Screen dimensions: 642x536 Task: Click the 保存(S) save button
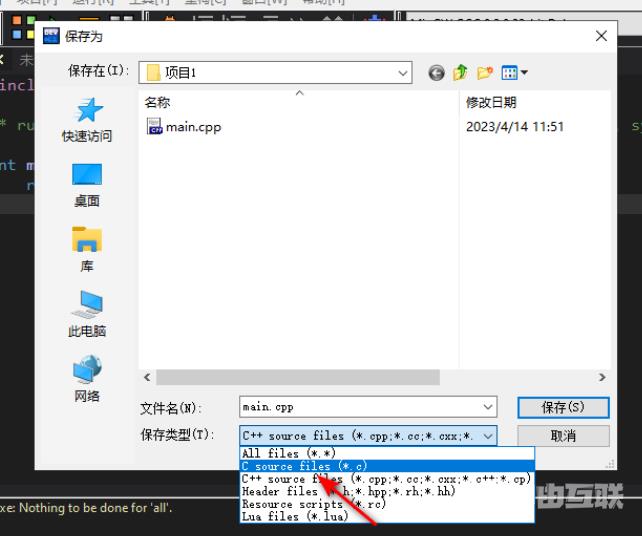click(563, 407)
